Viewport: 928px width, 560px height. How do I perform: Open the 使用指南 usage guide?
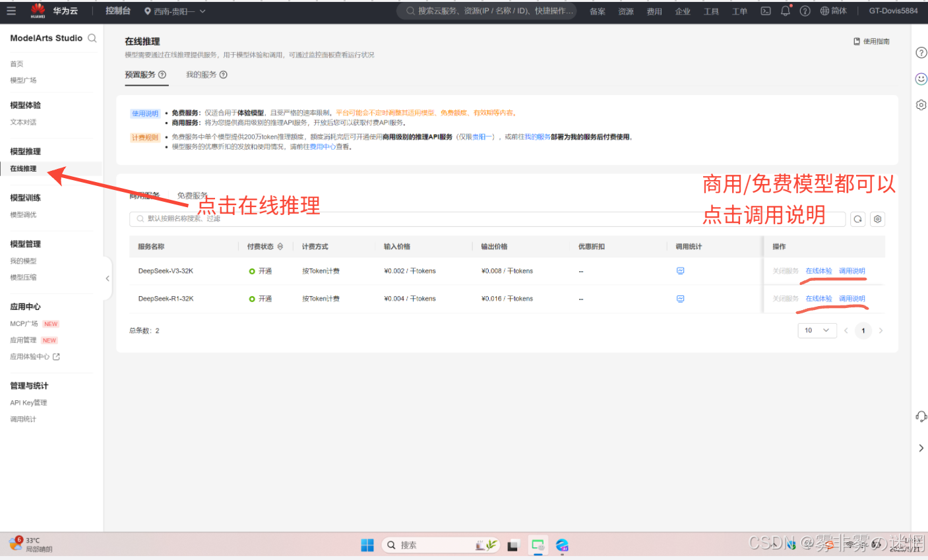[x=871, y=42]
